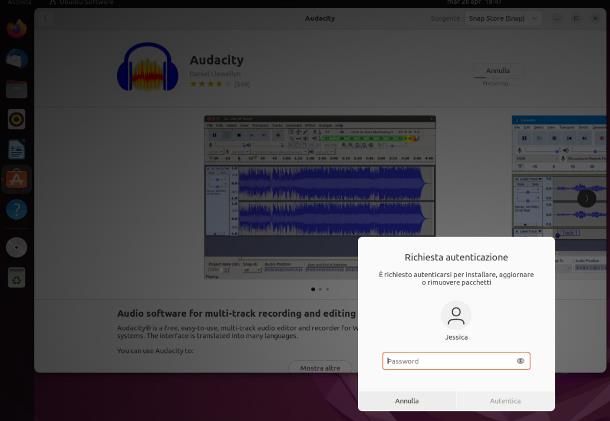Image resolution: width=610 pixels, height=421 pixels.
Task: Select the Ubuntu Software dock icon
Action: (x=17, y=179)
